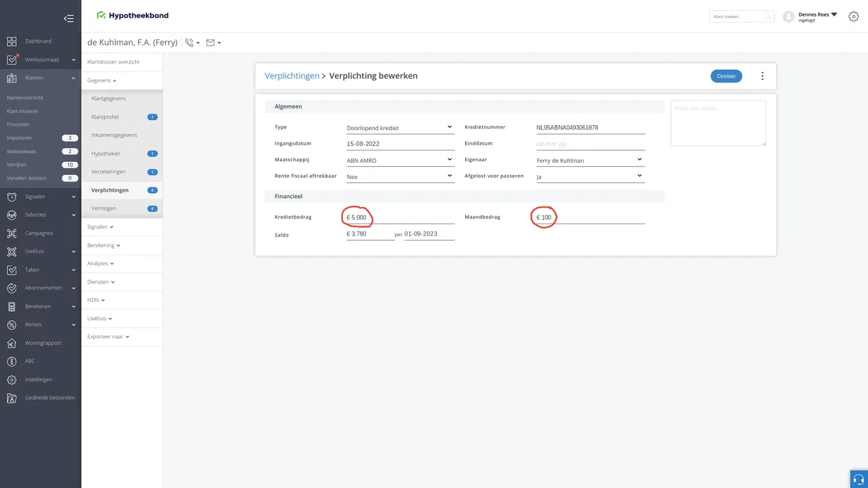Click the Opslaan button
868x488 pixels.
pyautogui.click(x=726, y=76)
